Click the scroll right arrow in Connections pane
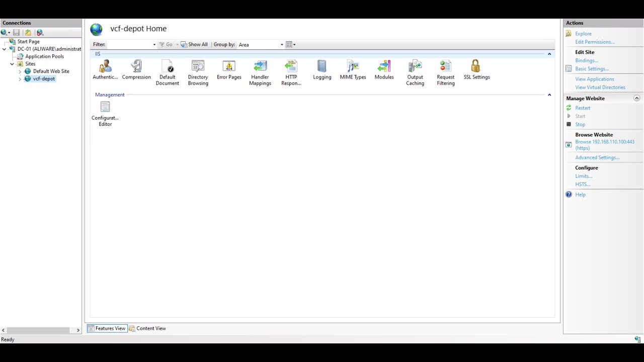This screenshot has height=362, width=644. (78, 330)
